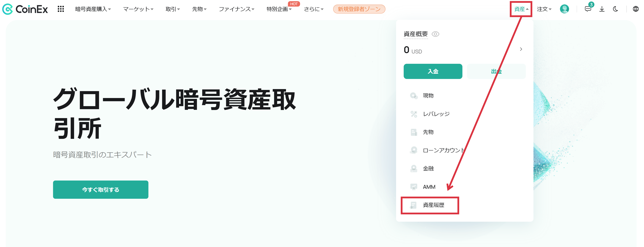Click the app download icon
Screen dimensions: 644x247
(602, 9)
